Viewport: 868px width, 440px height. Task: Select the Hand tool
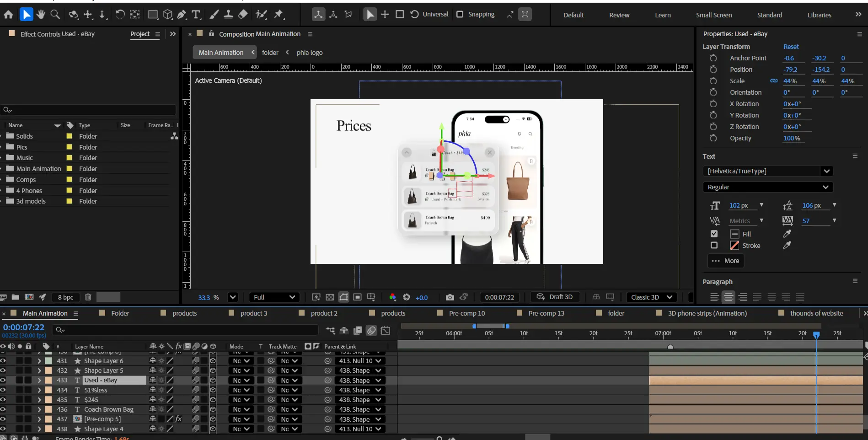pyautogui.click(x=41, y=15)
